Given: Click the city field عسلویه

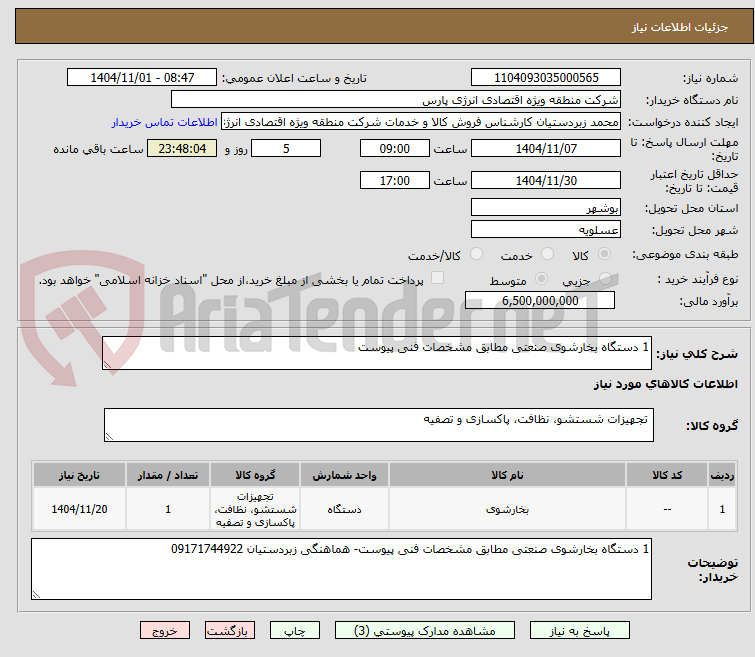Looking at the screenshot, I should 546,230.
